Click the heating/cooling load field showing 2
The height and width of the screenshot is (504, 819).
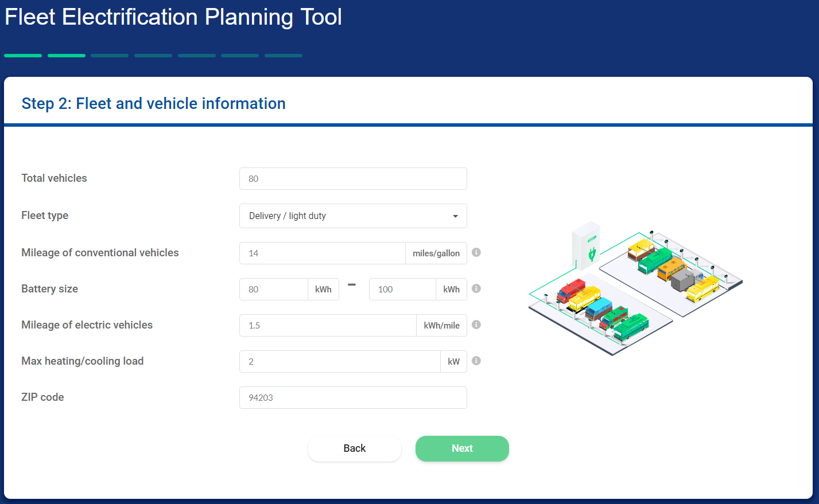(340, 361)
